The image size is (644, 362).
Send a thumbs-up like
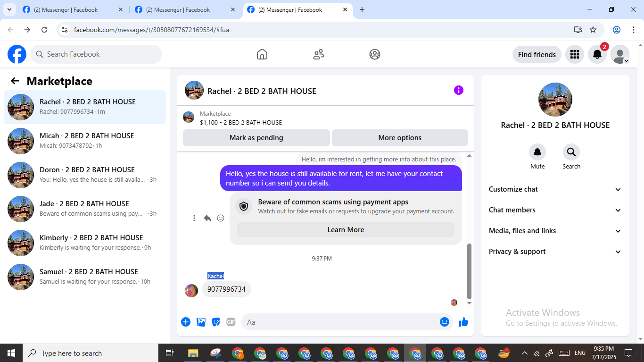tap(463, 322)
